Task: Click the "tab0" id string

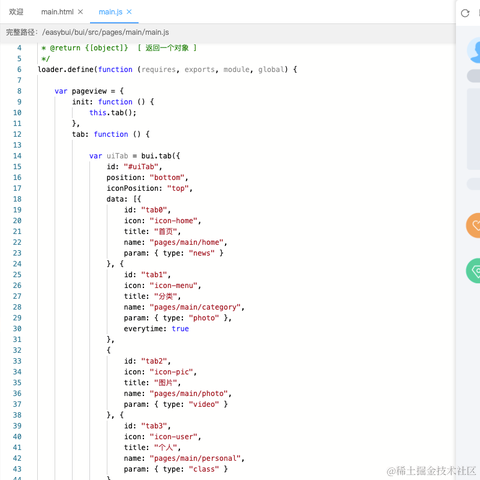Action: click(x=154, y=210)
